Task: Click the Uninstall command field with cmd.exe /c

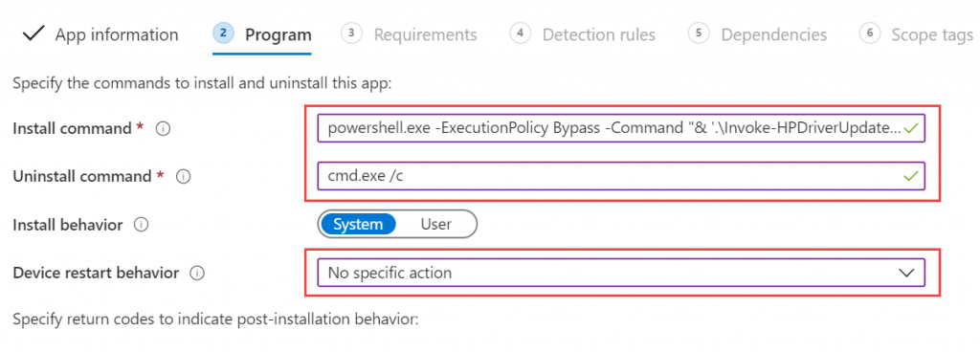Action: 621,176
